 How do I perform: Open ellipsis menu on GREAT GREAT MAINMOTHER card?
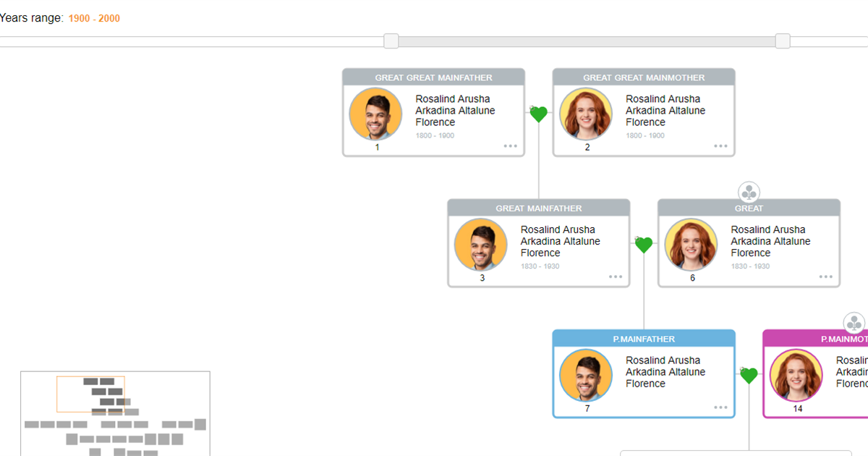(720, 145)
